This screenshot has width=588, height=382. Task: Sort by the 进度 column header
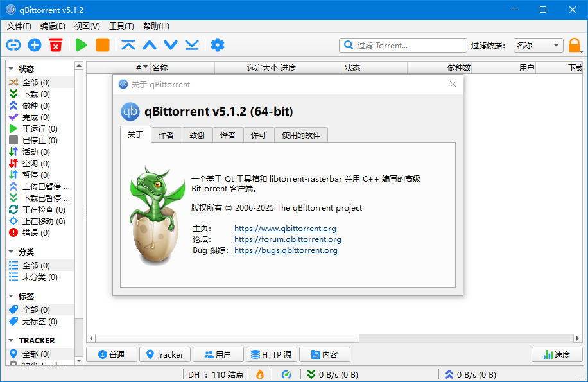(x=311, y=68)
